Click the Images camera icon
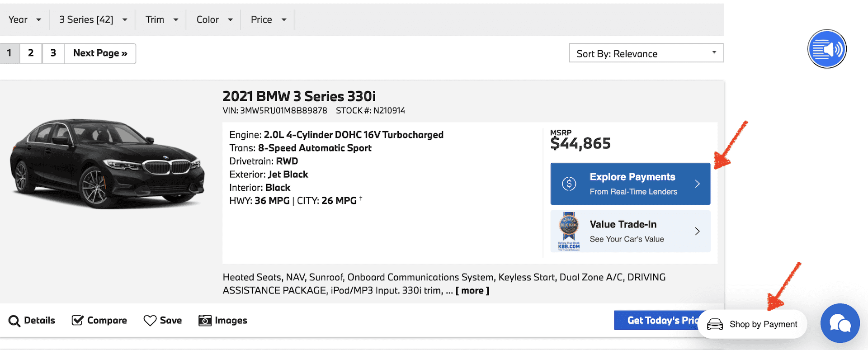The height and width of the screenshot is (350, 868). click(x=205, y=321)
